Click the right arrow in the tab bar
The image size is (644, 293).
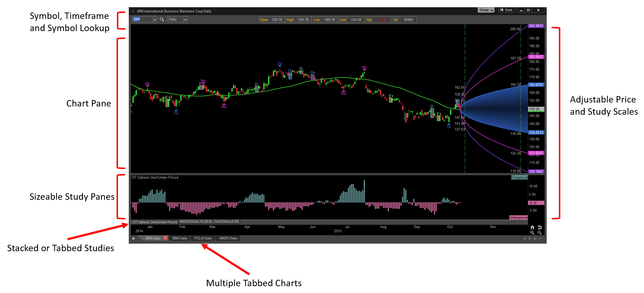point(530,238)
